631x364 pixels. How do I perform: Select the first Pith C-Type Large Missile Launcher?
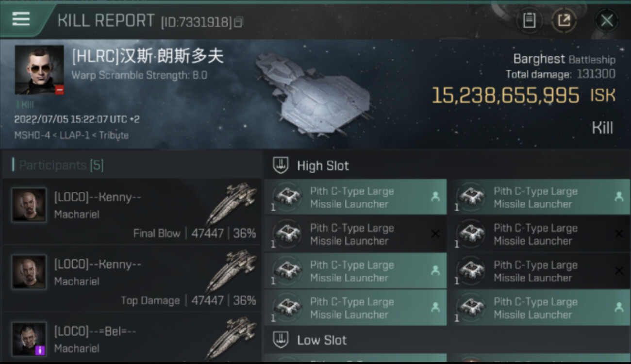pyautogui.click(x=355, y=198)
